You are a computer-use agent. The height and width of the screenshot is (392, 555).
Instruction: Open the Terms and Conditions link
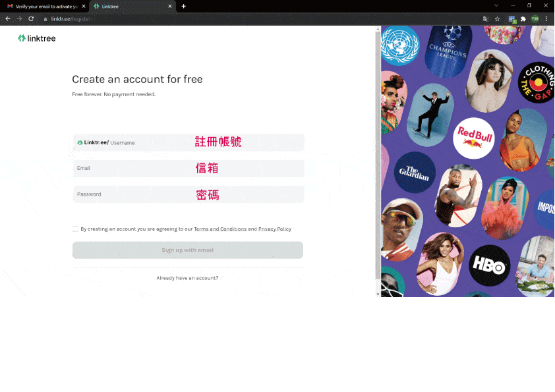click(220, 229)
